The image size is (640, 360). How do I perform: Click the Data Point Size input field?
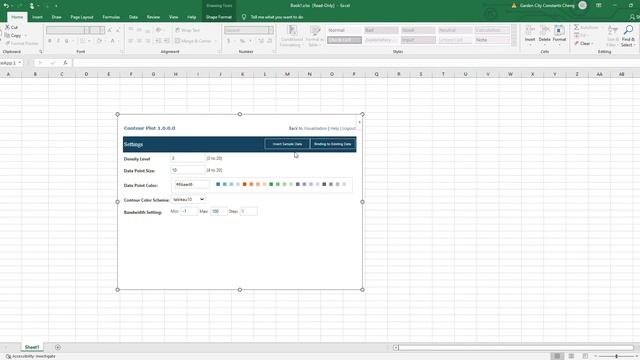[188, 170]
